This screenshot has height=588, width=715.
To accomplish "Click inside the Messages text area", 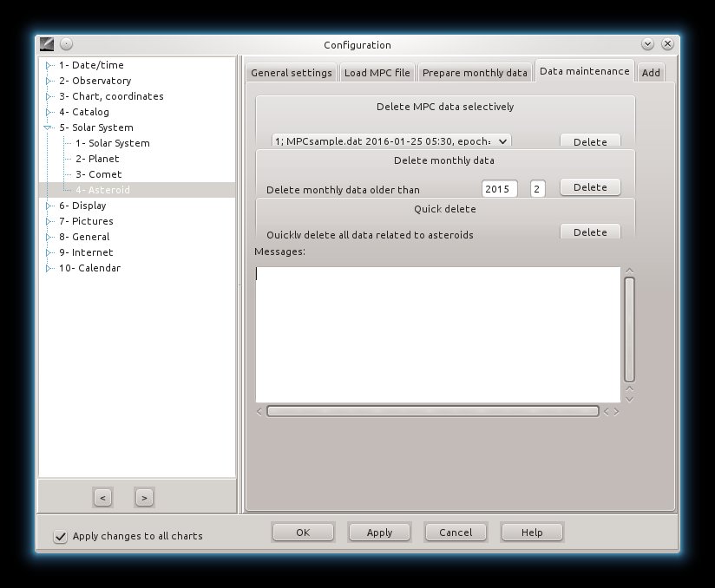I will click(x=437, y=335).
